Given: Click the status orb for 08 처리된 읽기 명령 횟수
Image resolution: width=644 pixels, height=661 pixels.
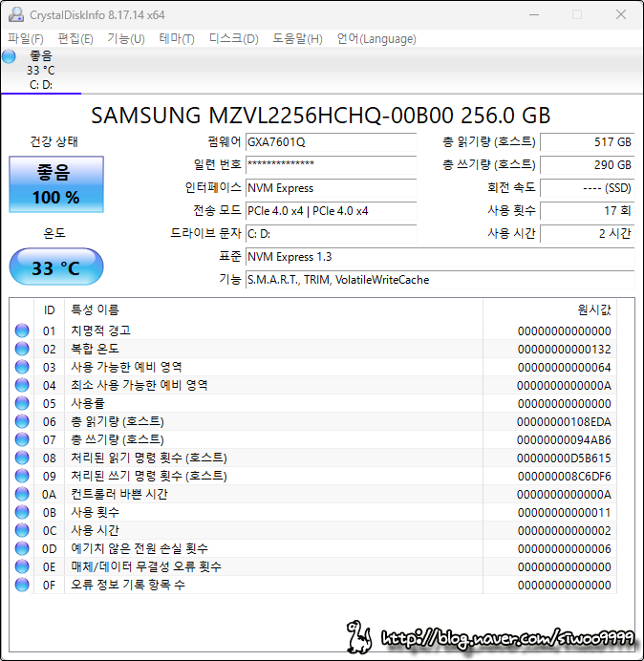Looking at the screenshot, I should 22,458.
